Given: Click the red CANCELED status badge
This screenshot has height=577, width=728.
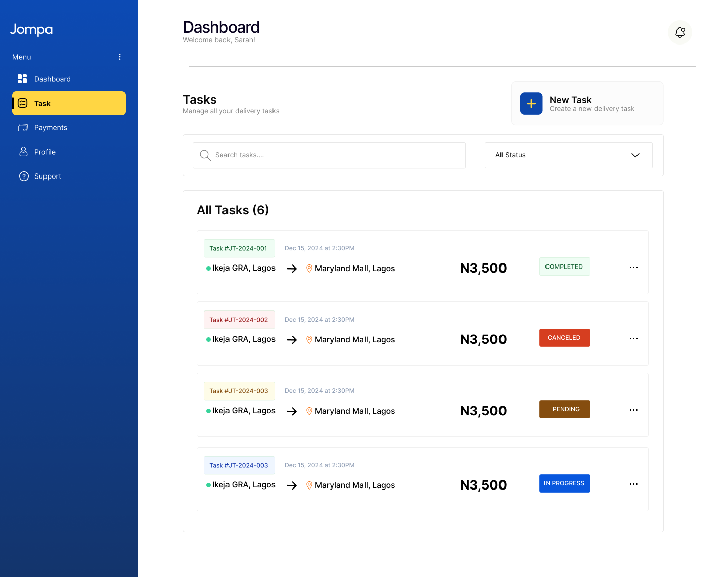Looking at the screenshot, I should point(564,338).
